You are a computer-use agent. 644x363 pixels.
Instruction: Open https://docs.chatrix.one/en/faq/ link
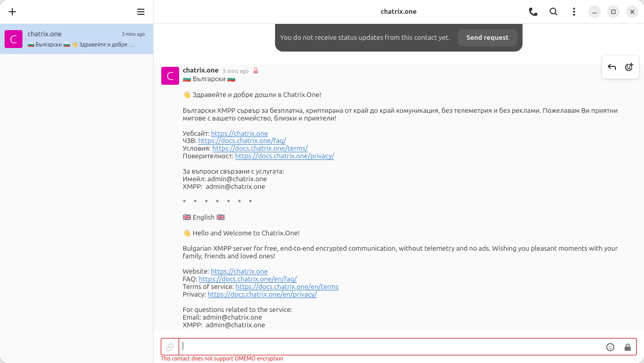tap(248, 279)
